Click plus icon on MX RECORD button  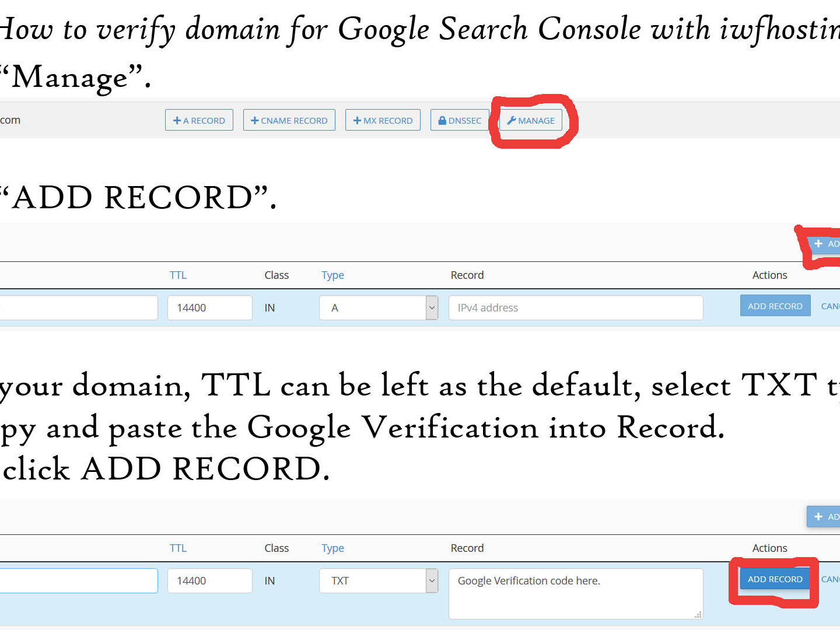(x=357, y=120)
